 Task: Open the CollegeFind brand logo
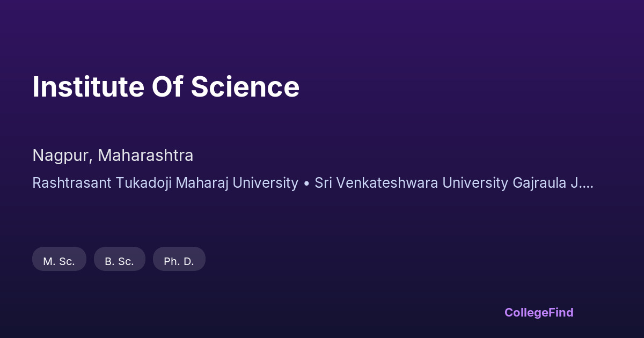tap(538, 312)
